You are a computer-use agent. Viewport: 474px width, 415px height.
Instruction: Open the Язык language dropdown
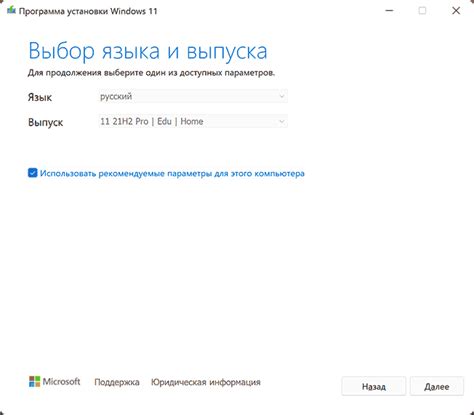pos(193,96)
